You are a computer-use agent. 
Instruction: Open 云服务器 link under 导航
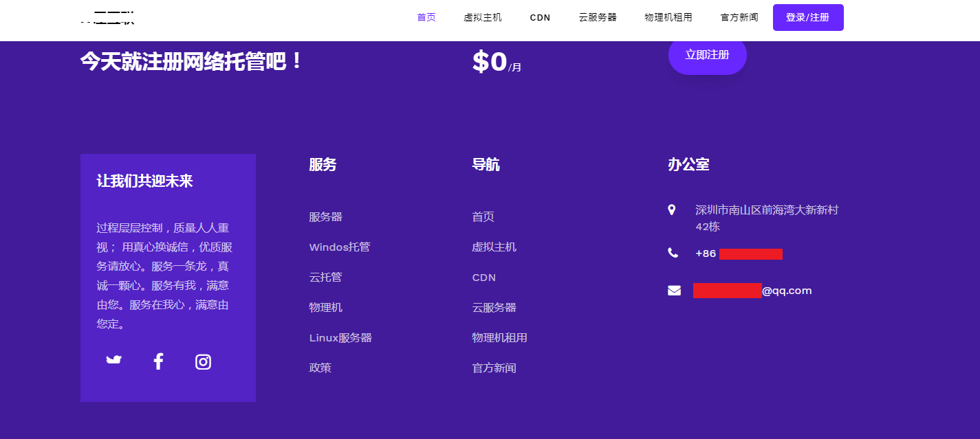(x=494, y=308)
